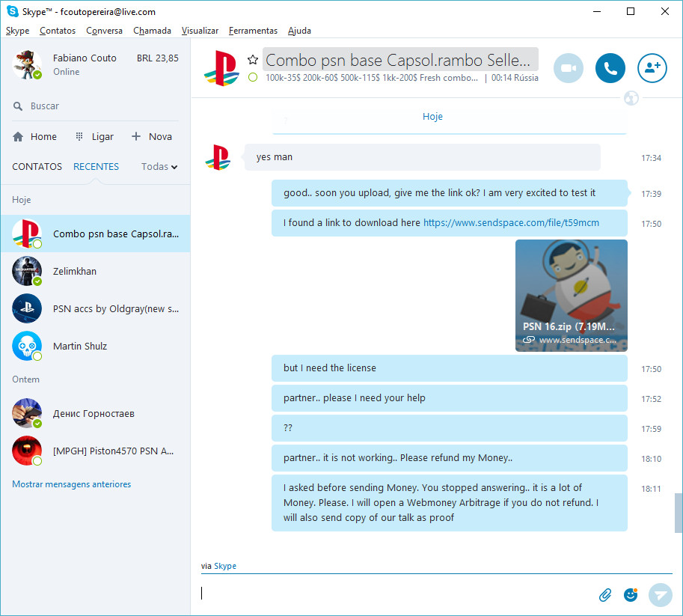The image size is (683, 616).
Task: Focus the message input field
Action: [x=396, y=594]
